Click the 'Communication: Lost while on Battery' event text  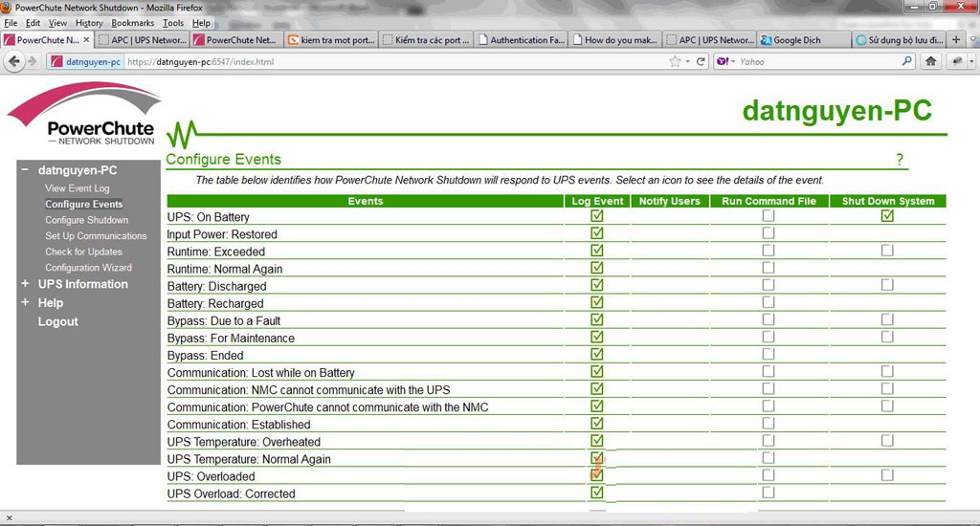260,372
